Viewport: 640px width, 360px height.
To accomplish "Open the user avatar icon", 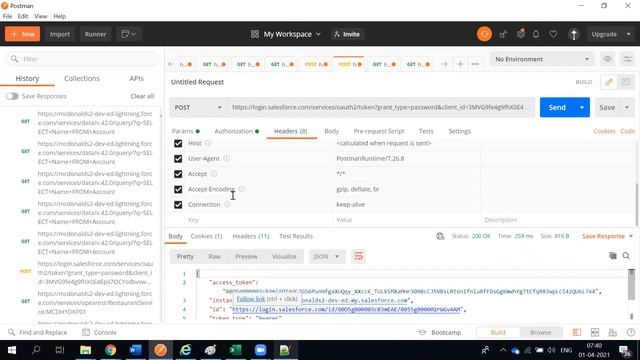I will (x=574, y=34).
